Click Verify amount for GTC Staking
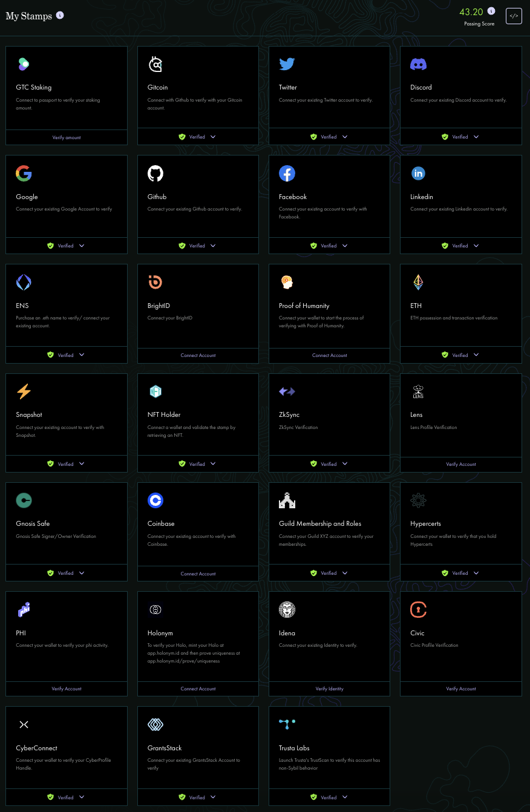This screenshot has width=530, height=812. [67, 137]
